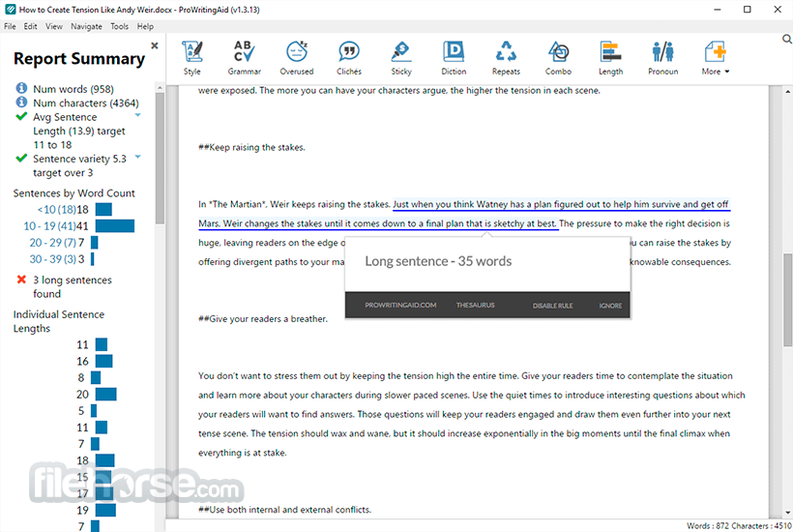Click THESAURUS in the suggestion popup
Viewport: 793px width, 532px height.
pyautogui.click(x=476, y=305)
